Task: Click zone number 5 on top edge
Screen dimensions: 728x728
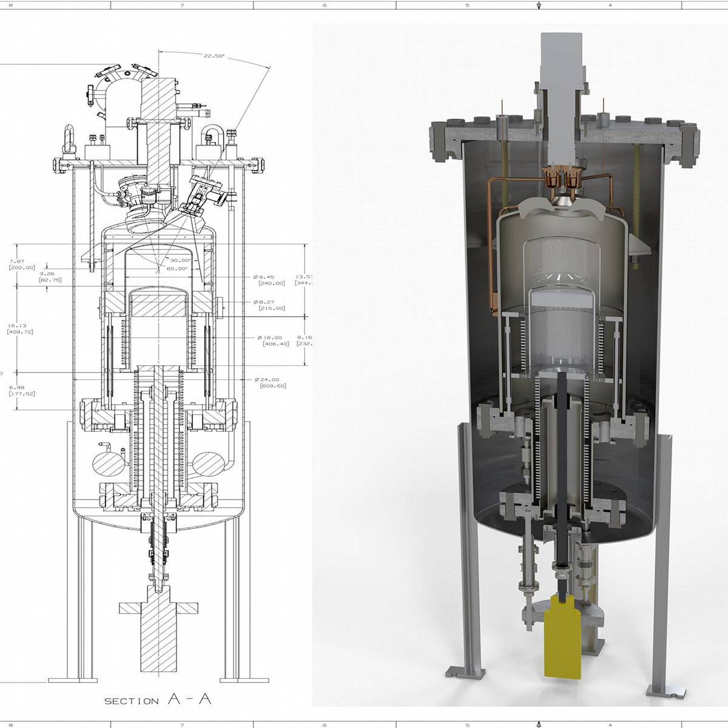Action: (x=467, y=4)
